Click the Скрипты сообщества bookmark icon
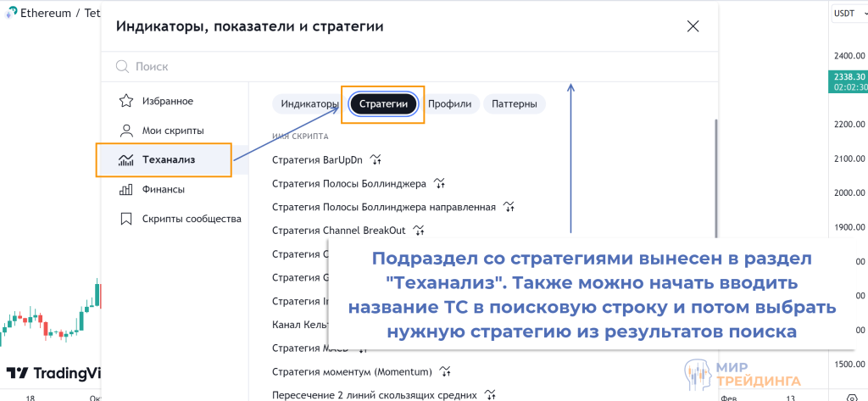868x401 pixels. (x=126, y=219)
